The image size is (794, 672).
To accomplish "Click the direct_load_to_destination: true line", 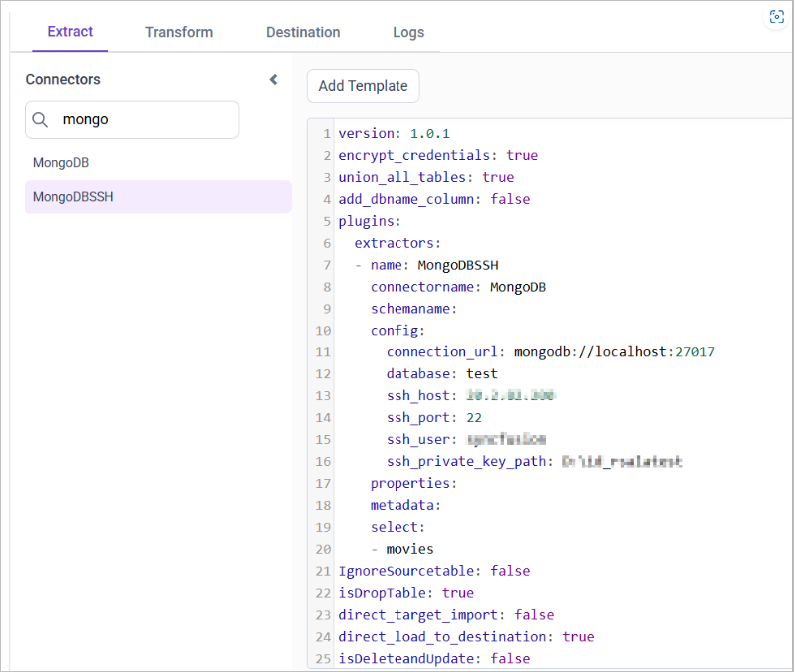I will point(466,636).
